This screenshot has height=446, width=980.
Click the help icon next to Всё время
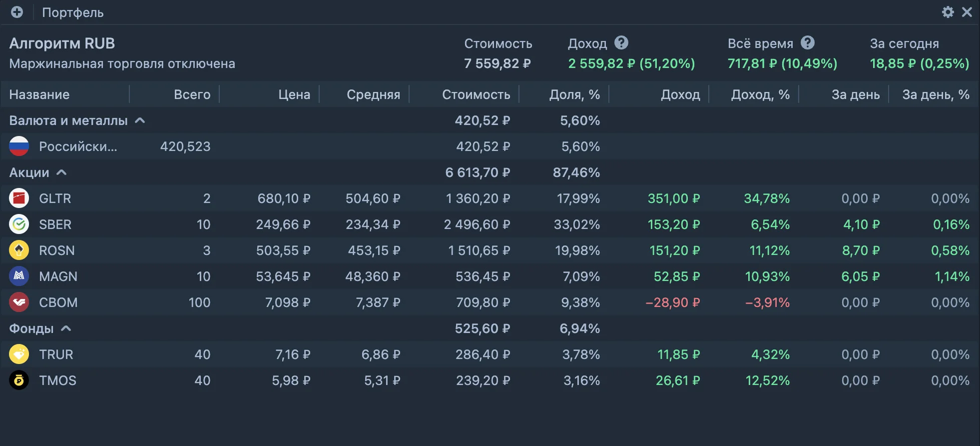808,42
